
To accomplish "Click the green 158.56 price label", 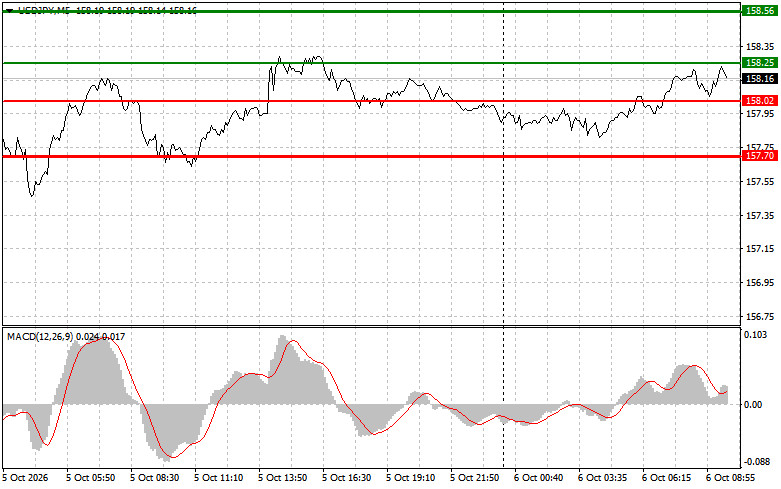I will 760,10.
